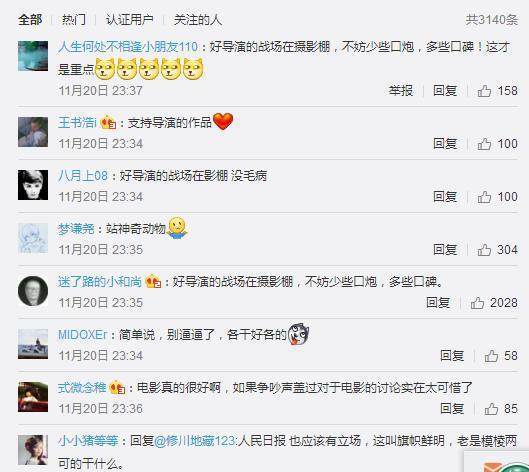
Task: Switch to the 认证用户 tab
Action: pos(130,20)
